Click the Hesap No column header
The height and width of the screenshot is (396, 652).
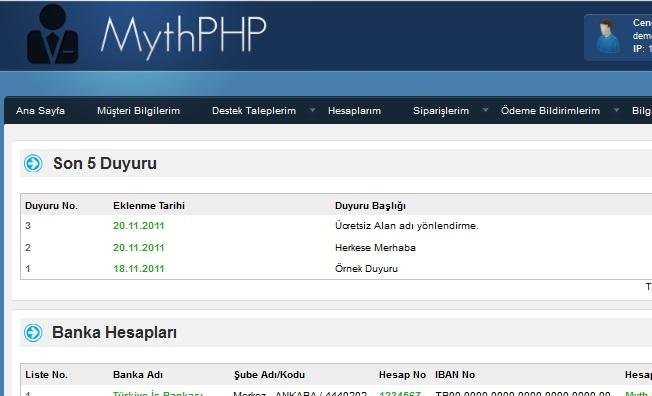[402, 375]
